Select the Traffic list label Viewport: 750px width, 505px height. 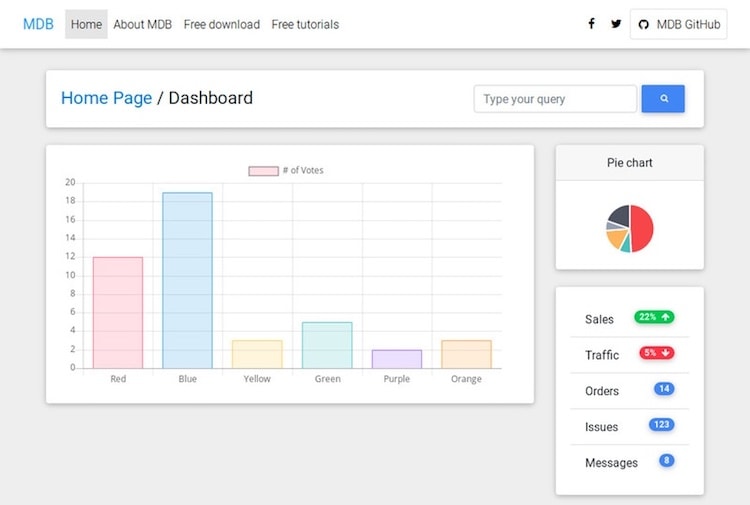click(602, 355)
